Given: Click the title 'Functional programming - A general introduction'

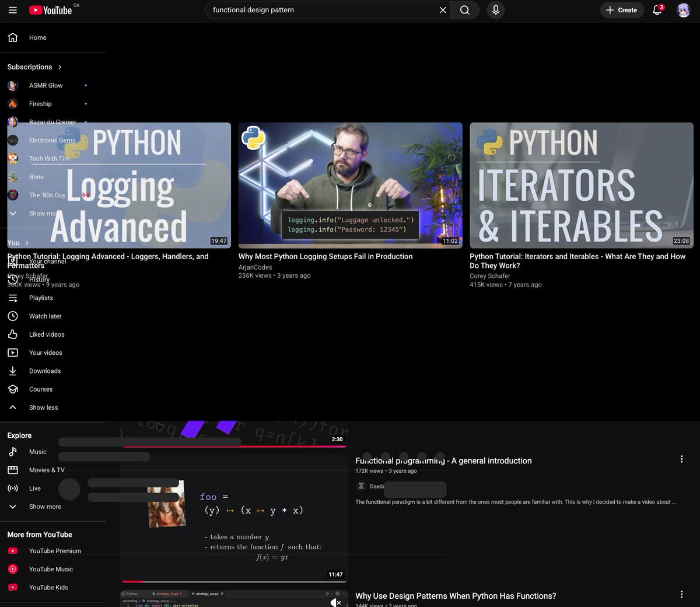Looking at the screenshot, I should point(443,461).
